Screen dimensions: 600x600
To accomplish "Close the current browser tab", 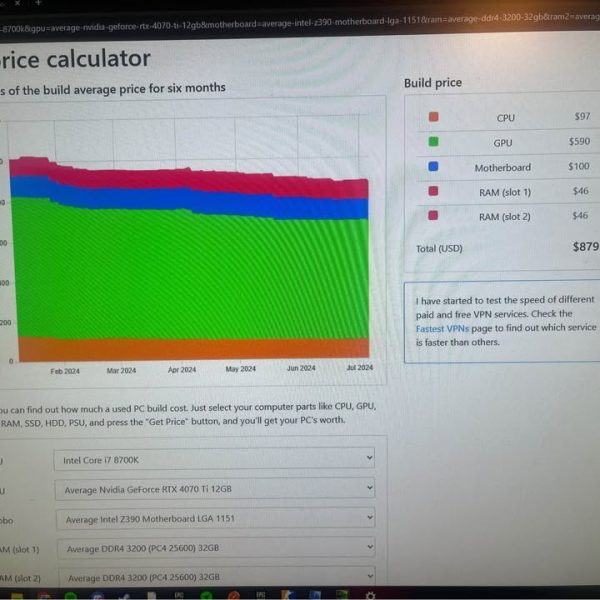I will (x=17, y=4).
